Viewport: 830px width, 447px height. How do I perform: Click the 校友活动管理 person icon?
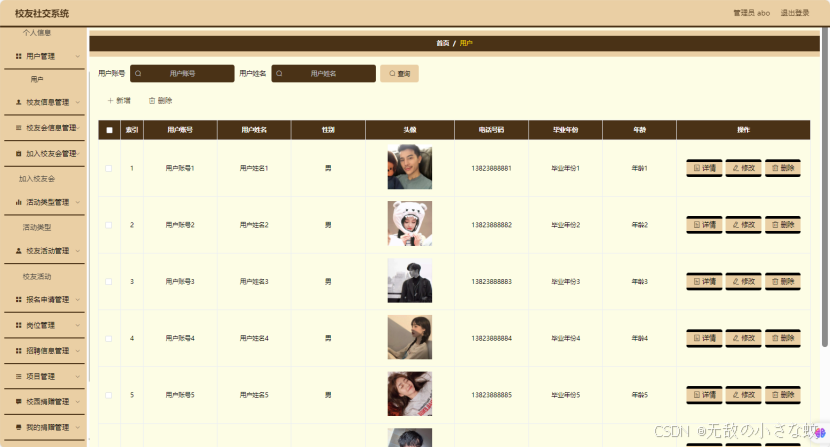[x=19, y=251]
